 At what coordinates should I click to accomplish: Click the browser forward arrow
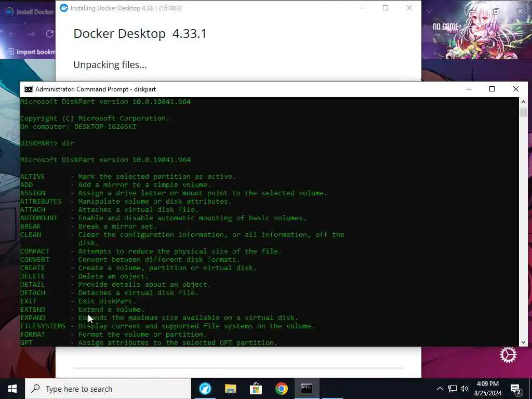click(x=31, y=34)
